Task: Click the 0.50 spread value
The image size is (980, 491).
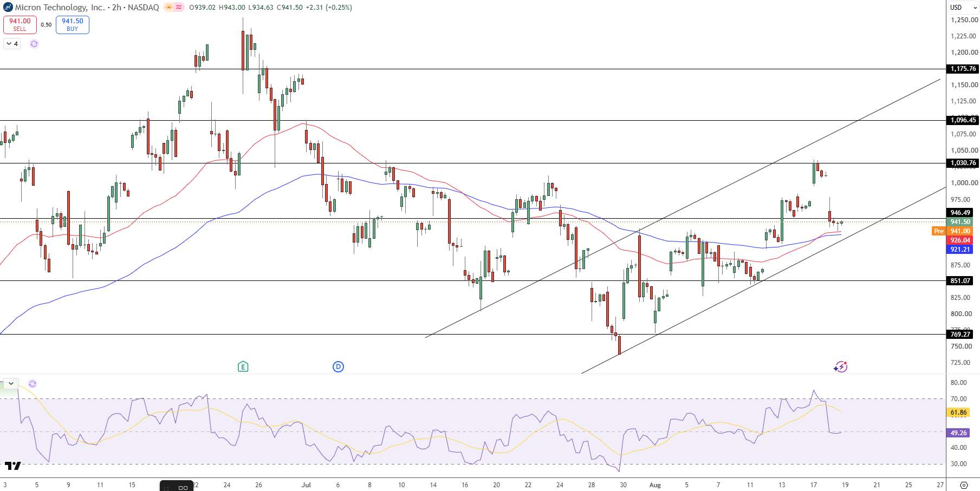Action: point(46,25)
